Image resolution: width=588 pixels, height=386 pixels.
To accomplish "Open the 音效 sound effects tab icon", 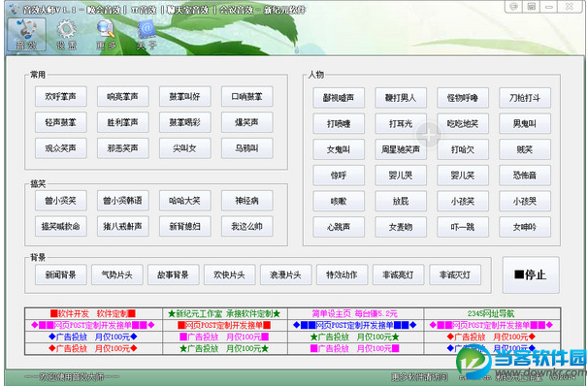I will [x=26, y=35].
